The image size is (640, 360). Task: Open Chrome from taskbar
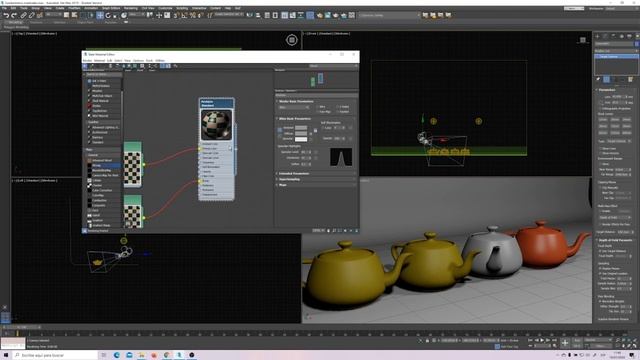coord(167,355)
